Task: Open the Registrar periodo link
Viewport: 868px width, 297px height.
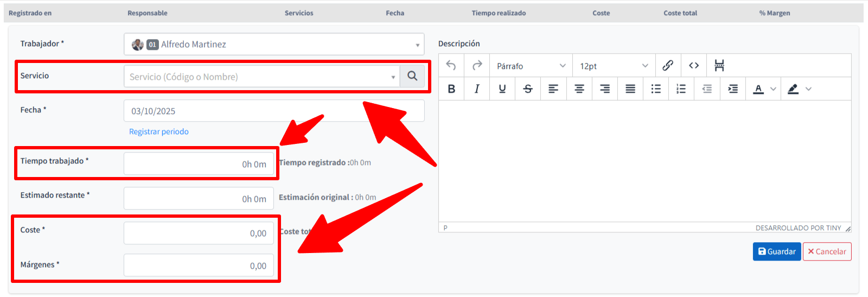Action: tap(159, 131)
